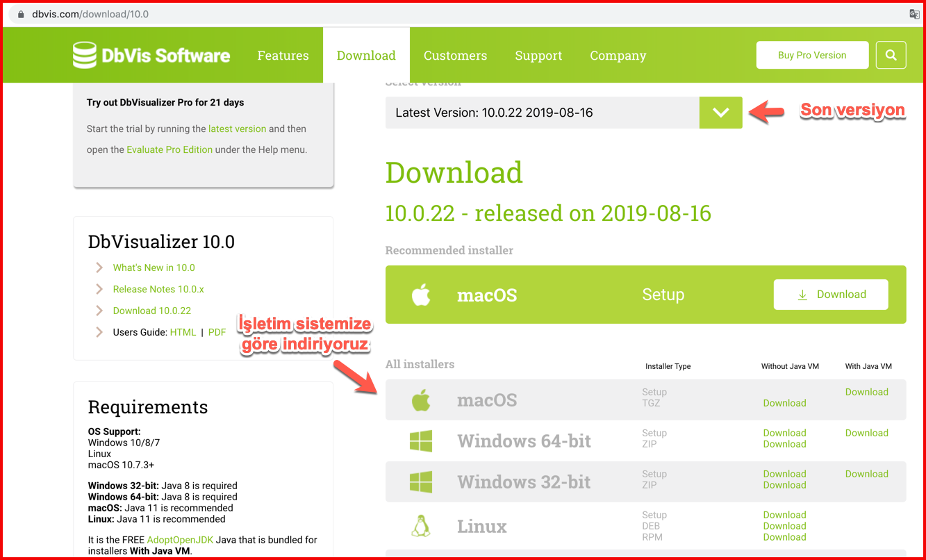Click the Linux penguin icon
This screenshot has height=560, width=926.
[420, 526]
